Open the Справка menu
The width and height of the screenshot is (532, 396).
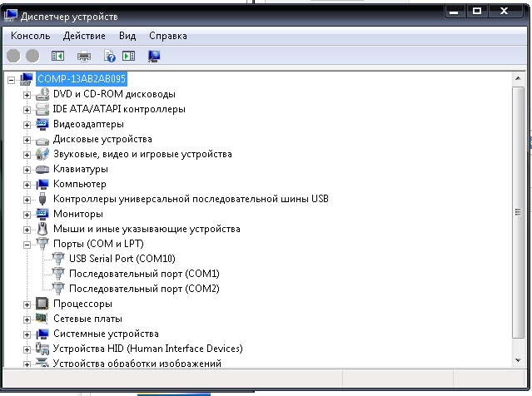click(x=168, y=36)
